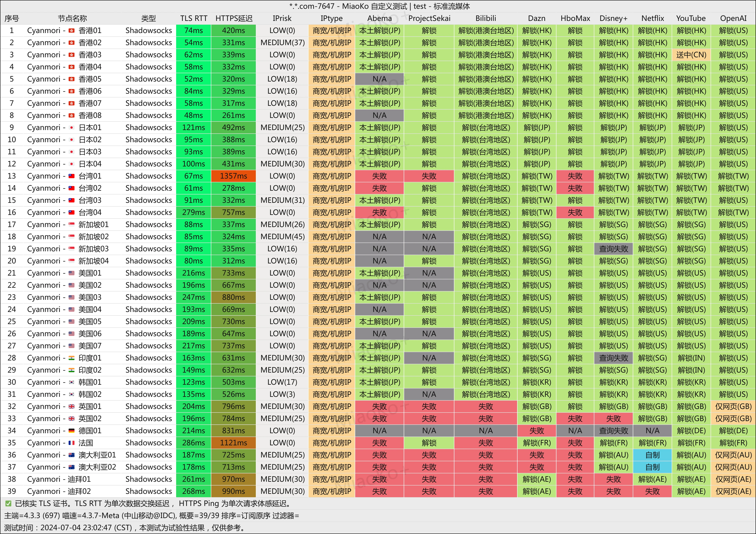Click the Australia flag beside 澳大利亚01
Screen dimensions: 756x534
pos(72,455)
